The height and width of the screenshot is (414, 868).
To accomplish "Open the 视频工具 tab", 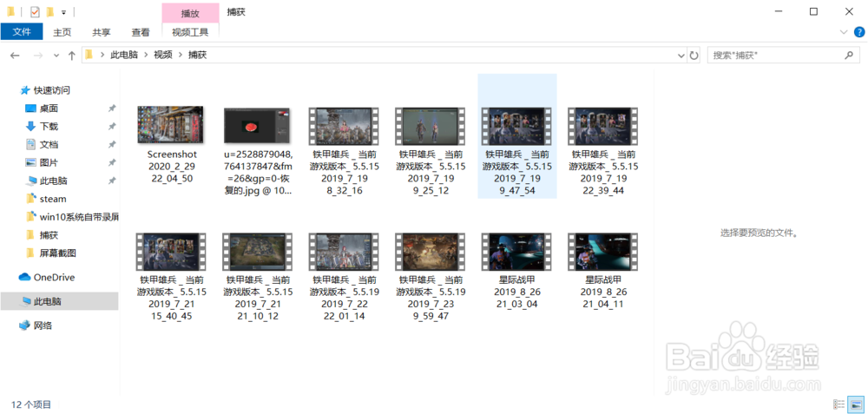I will (x=190, y=32).
